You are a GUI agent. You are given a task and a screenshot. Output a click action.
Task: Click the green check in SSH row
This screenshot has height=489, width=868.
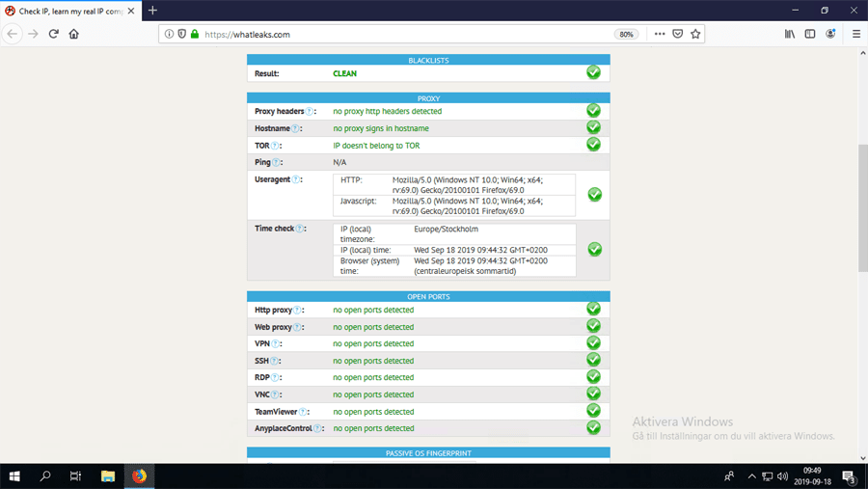[593, 360]
